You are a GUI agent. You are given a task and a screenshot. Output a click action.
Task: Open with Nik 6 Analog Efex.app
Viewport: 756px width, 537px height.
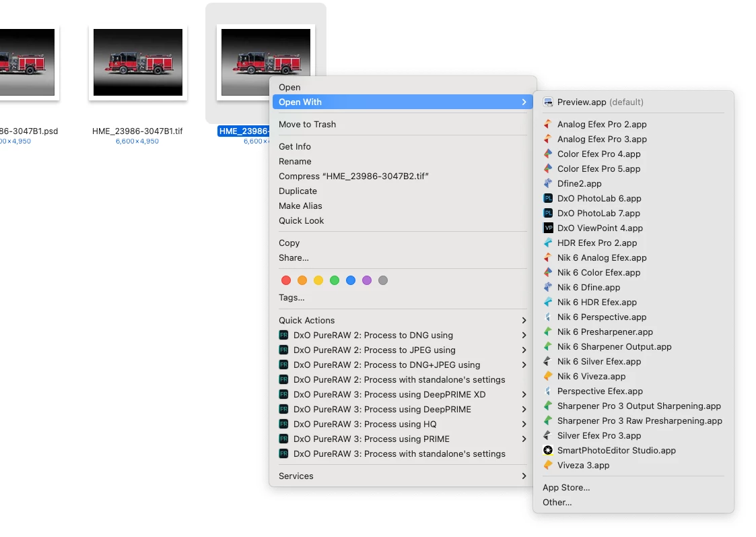click(x=633, y=257)
